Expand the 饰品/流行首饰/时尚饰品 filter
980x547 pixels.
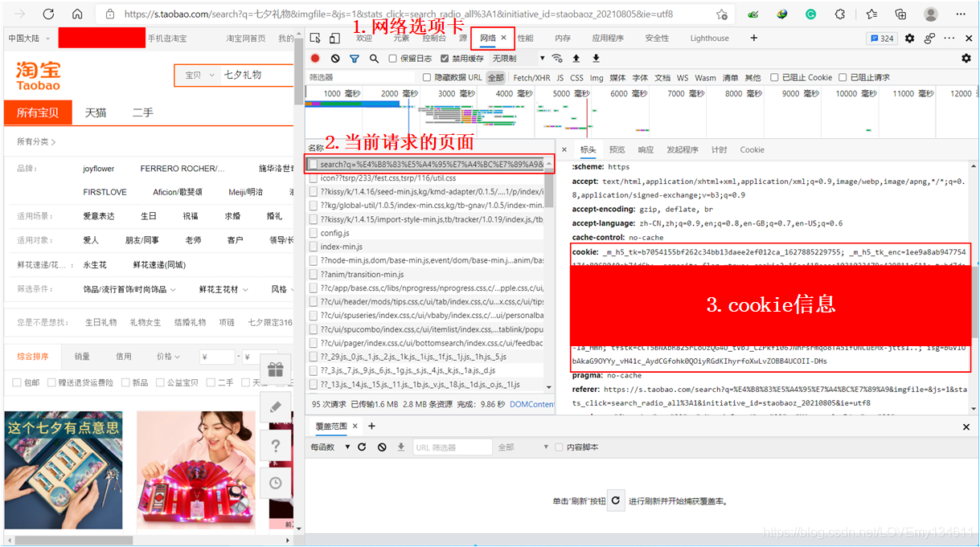[130, 290]
